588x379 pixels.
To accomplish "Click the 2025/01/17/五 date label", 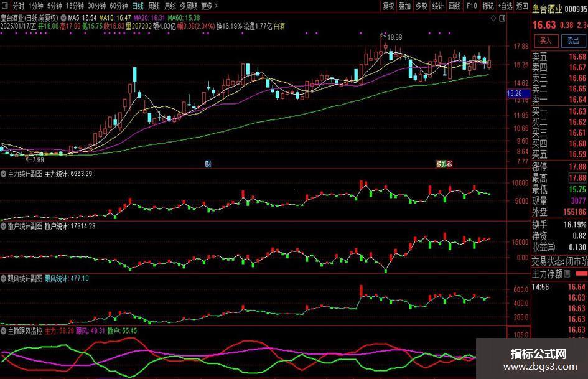I will pyautogui.click(x=19, y=26).
